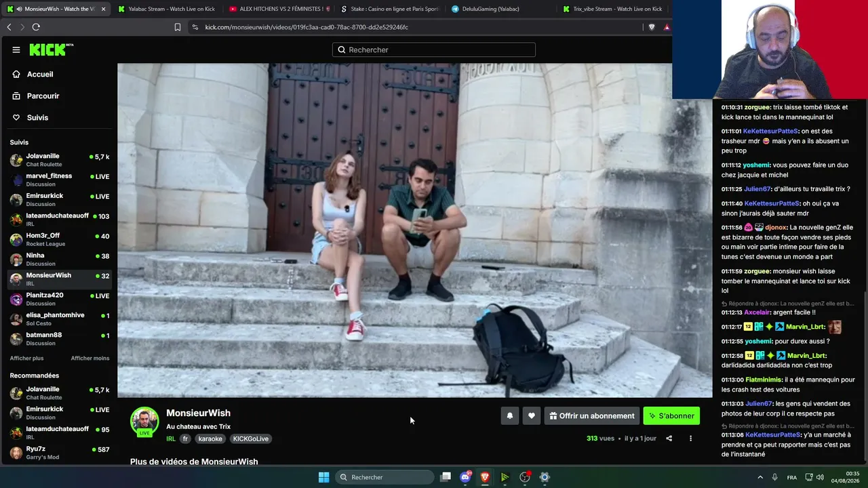Image resolution: width=868 pixels, height=488 pixels.
Task: Show hidden system tray icons
Action: pyautogui.click(x=760, y=477)
